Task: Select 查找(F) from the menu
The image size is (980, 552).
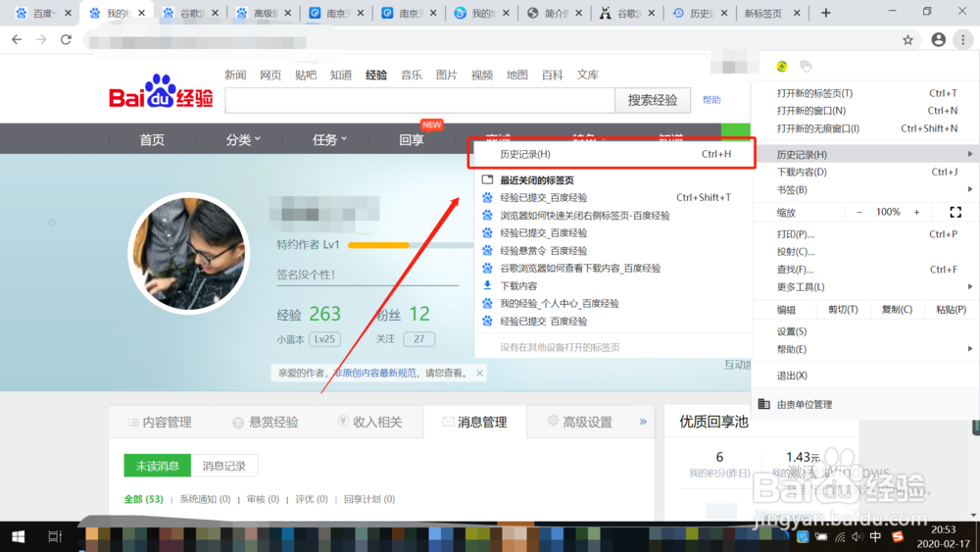Action: [866, 270]
